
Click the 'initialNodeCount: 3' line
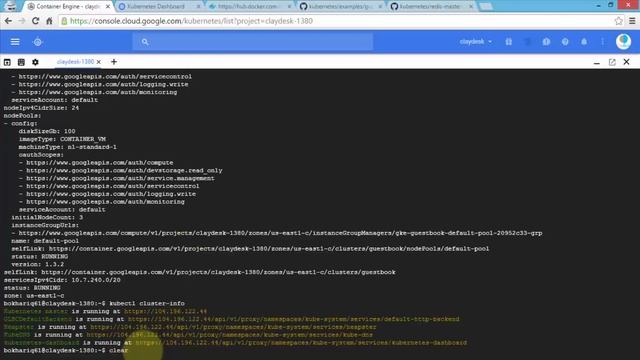pyautogui.click(x=47, y=218)
